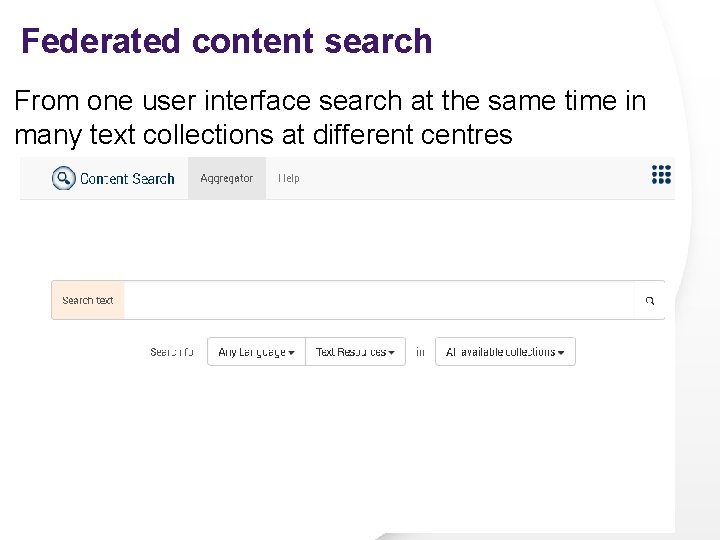This screenshot has width=720, height=540.
Task: Click the 'Search for' label
Action: [x=172, y=352]
